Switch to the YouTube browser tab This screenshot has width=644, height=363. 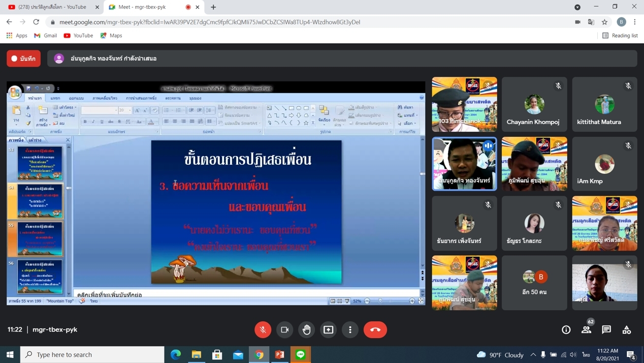click(x=53, y=7)
